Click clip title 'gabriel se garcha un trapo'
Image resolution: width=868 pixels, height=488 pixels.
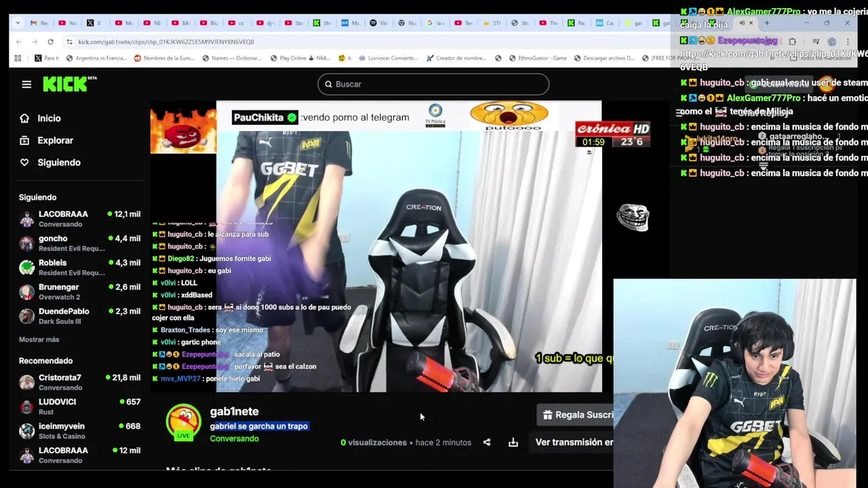(258, 426)
